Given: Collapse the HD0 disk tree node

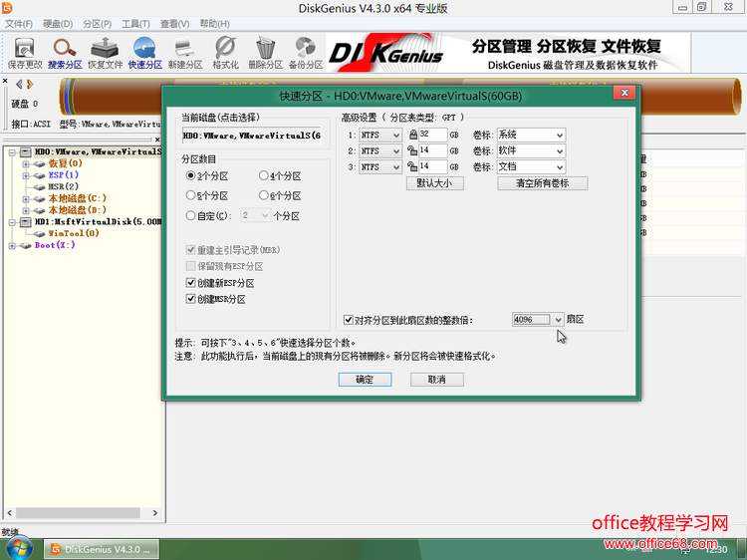Looking at the screenshot, I should pyautogui.click(x=12, y=152).
